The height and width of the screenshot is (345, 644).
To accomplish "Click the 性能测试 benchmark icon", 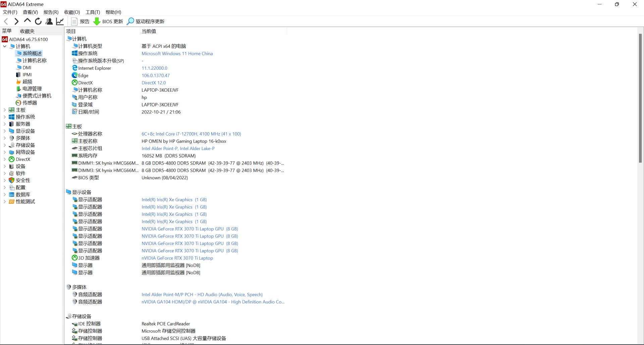I will tap(12, 201).
